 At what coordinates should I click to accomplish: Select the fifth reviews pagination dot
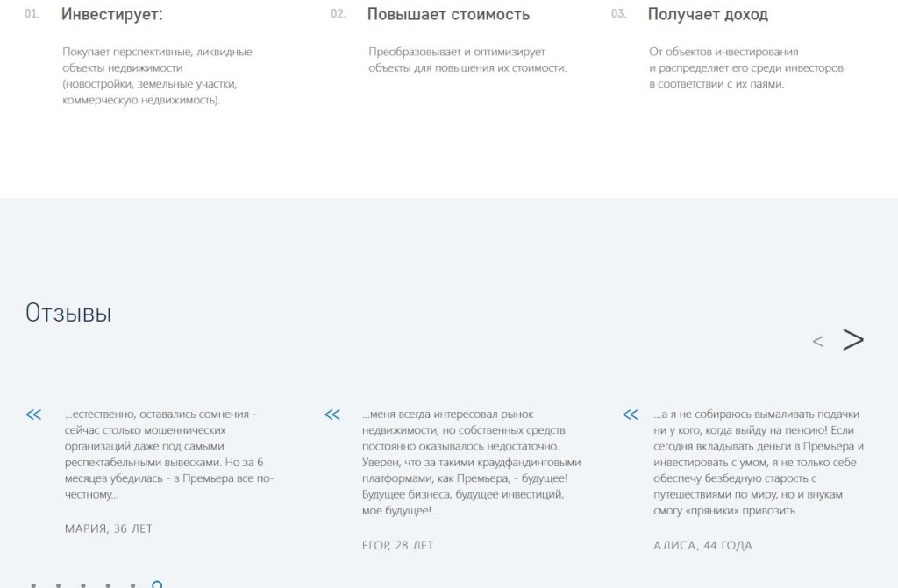tap(132, 584)
